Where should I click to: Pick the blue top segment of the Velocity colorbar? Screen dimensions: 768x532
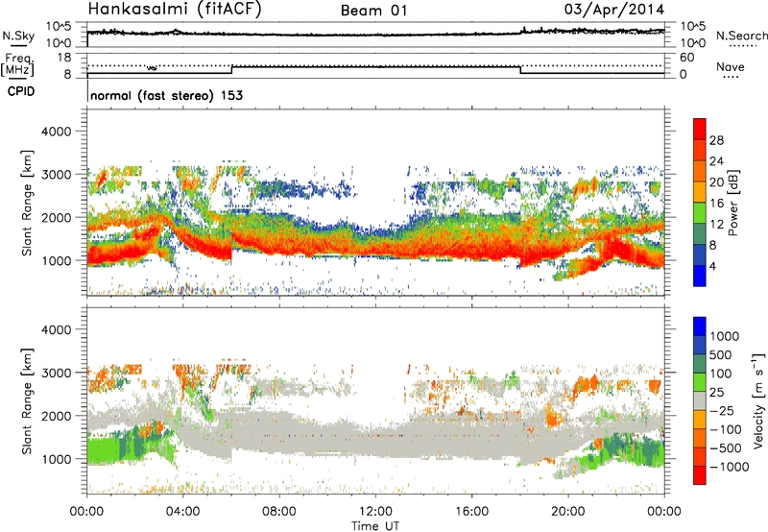[700, 326]
